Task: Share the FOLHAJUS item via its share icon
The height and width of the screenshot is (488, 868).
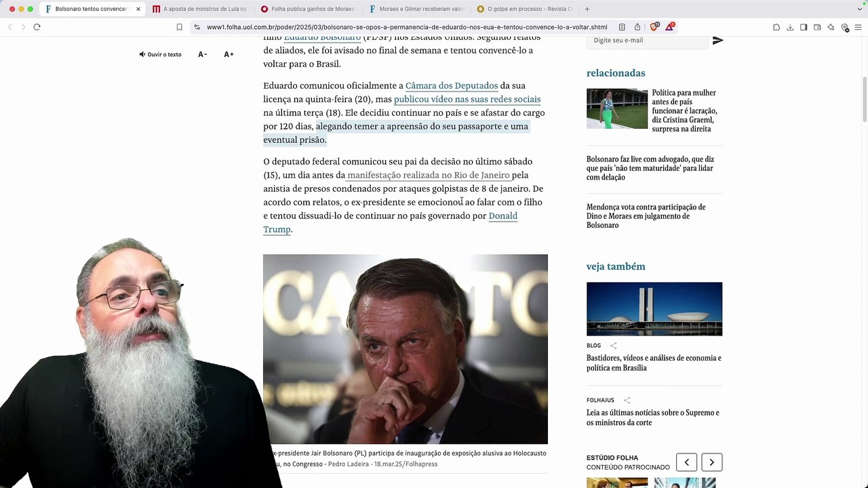Action: [x=627, y=401]
